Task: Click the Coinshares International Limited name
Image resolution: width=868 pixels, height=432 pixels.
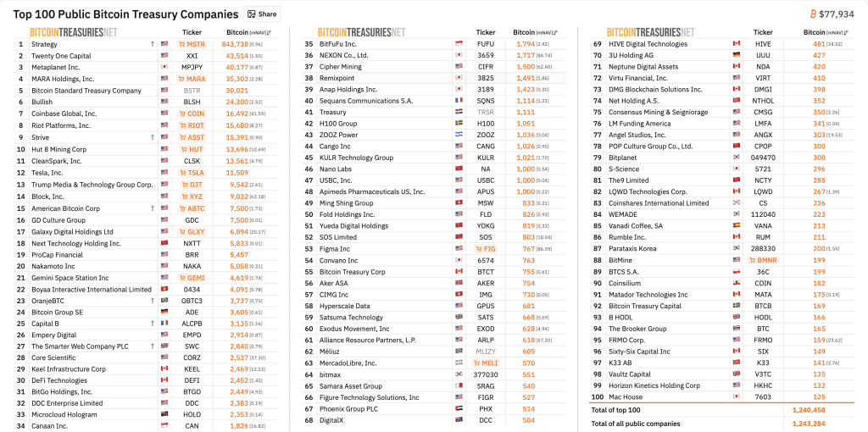Action: click(659, 203)
